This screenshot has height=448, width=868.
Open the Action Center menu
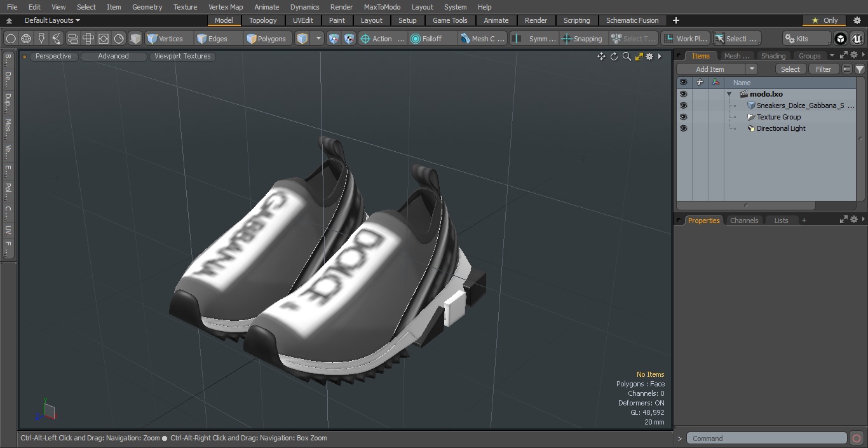coord(383,39)
